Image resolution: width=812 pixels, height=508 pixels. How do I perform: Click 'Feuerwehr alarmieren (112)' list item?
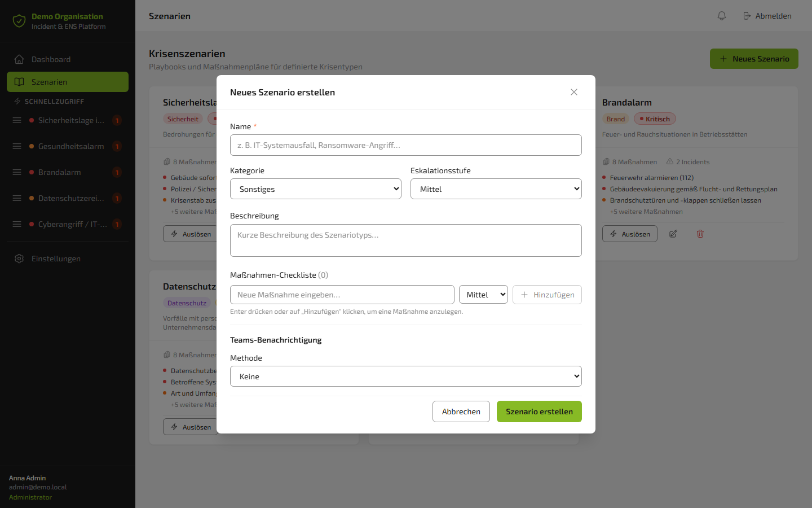pos(652,178)
